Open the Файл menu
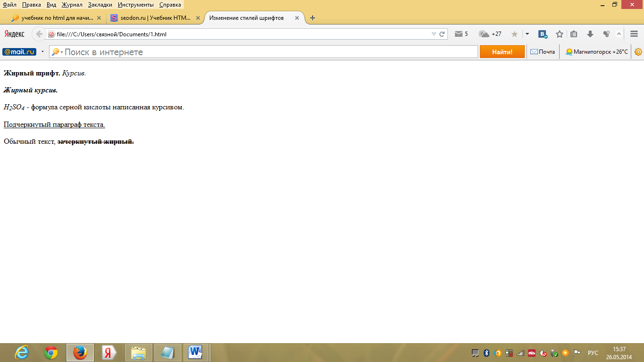 (9, 5)
